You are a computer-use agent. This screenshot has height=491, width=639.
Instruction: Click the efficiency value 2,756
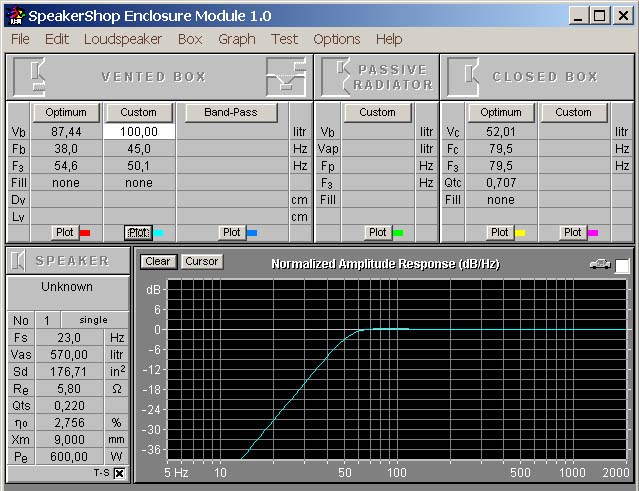click(69, 423)
